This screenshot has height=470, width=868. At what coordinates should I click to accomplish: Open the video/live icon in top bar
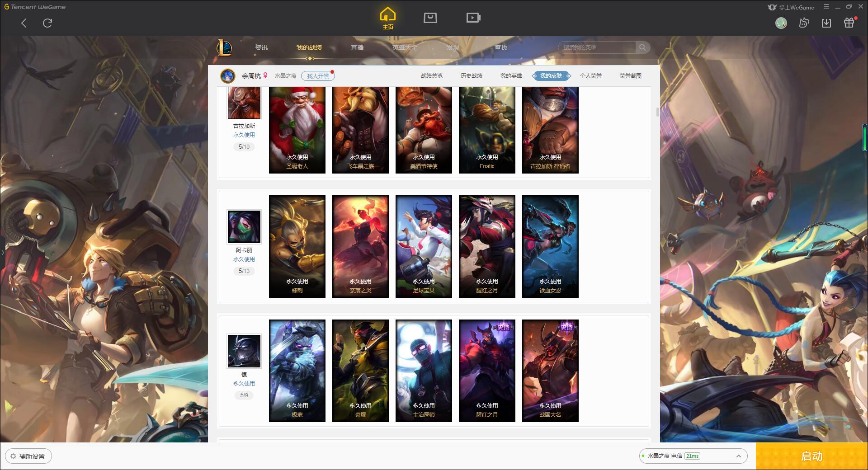[473, 18]
